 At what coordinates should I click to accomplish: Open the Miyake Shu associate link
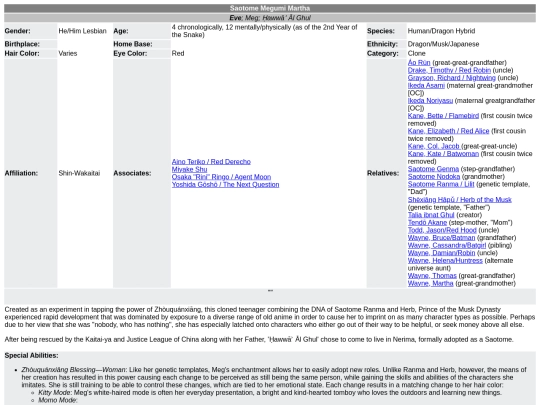(189, 169)
